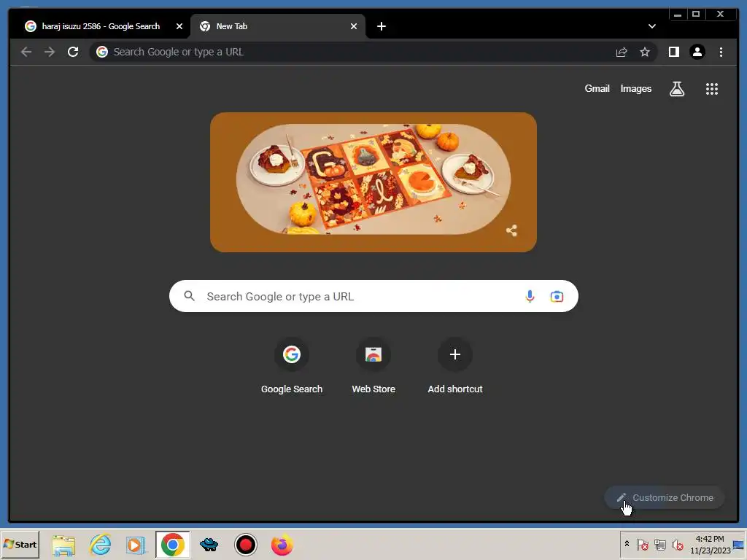Open the Chrome side panel
This screenshot has height=560, width=747.
(x=673, y=52)
